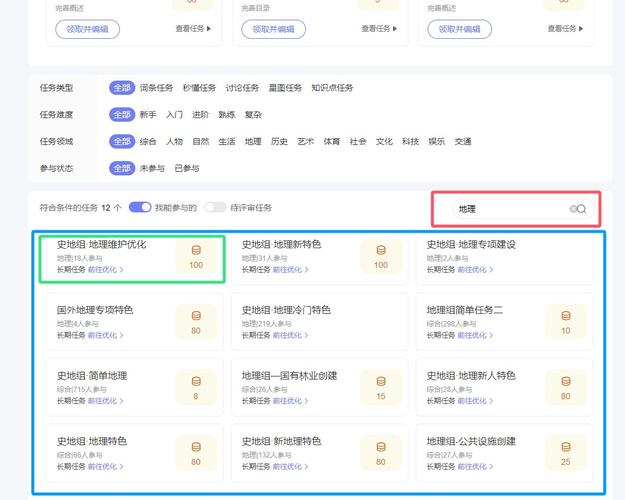Click the coin icon on 国外地理专项特色 card

tap(196, 316)
